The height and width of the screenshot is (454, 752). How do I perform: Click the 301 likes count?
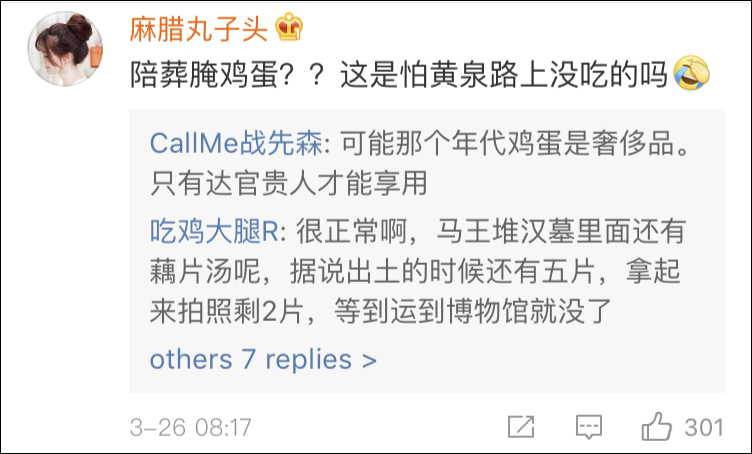(x=703, y=427)
